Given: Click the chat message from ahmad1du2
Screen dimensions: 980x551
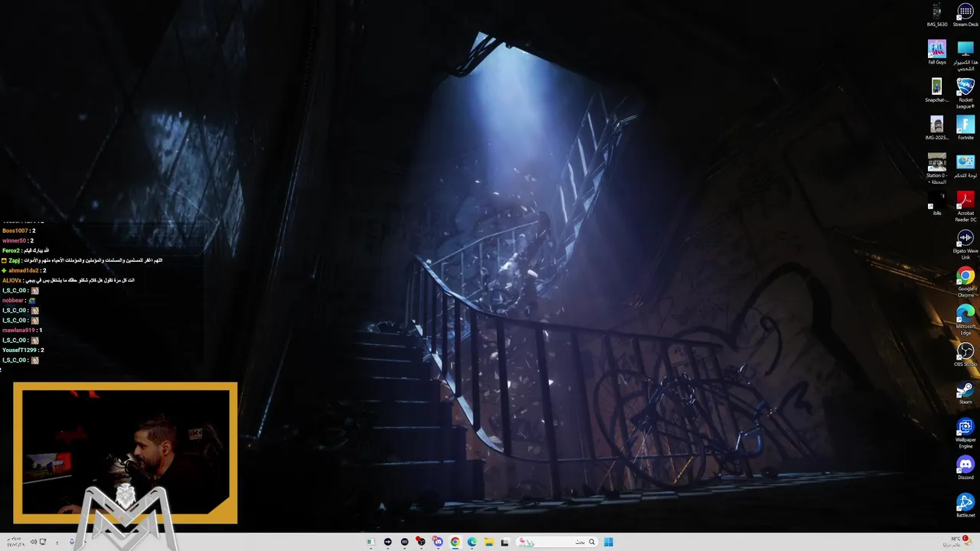Looking at the screenshot, I should click(x=24, y=270).
